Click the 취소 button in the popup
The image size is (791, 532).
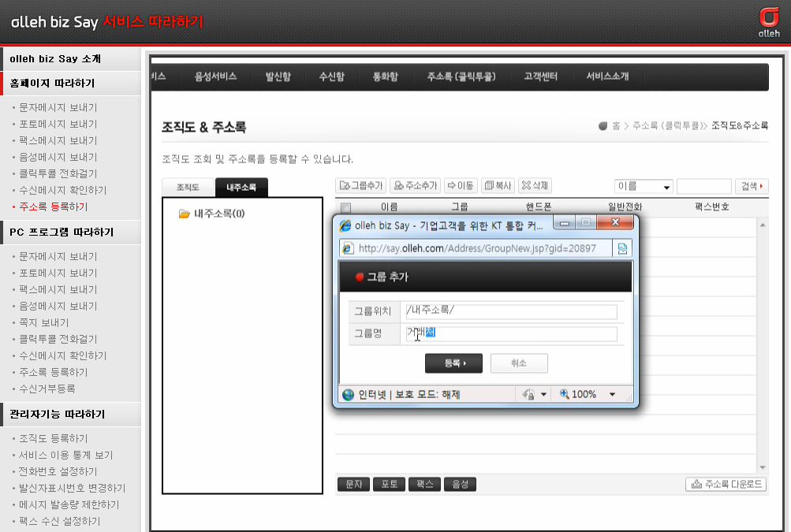click(519, 363)
